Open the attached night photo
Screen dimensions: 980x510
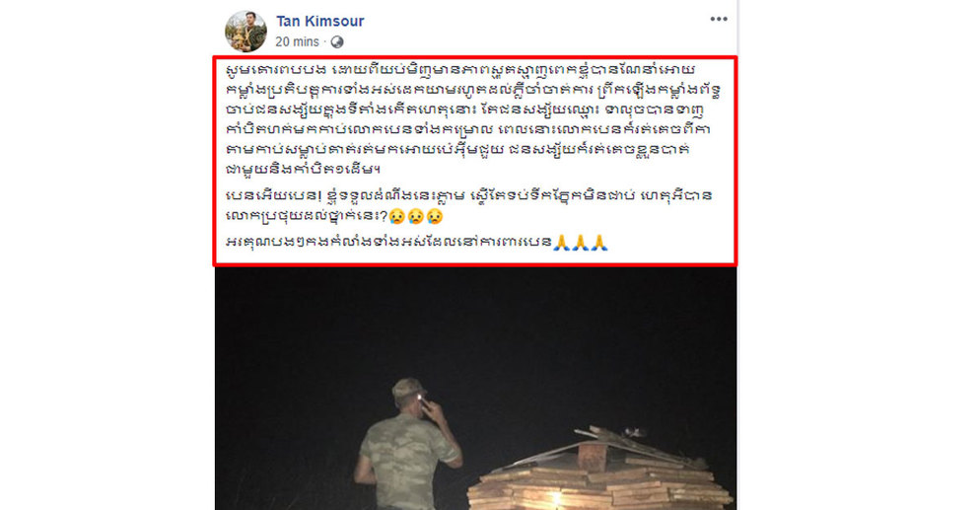[475, 389]
